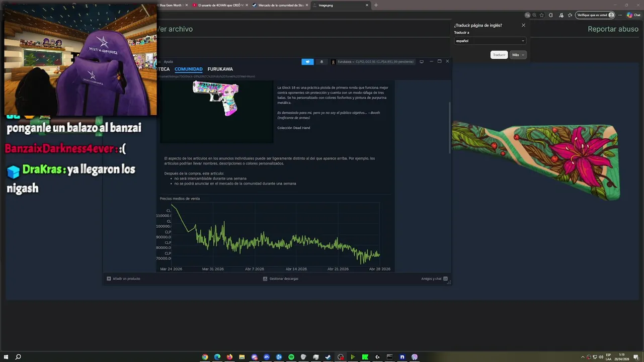644x362 pixels.
Task: Open the Furukawa account wallet dropdown
Action: point(375,62)
